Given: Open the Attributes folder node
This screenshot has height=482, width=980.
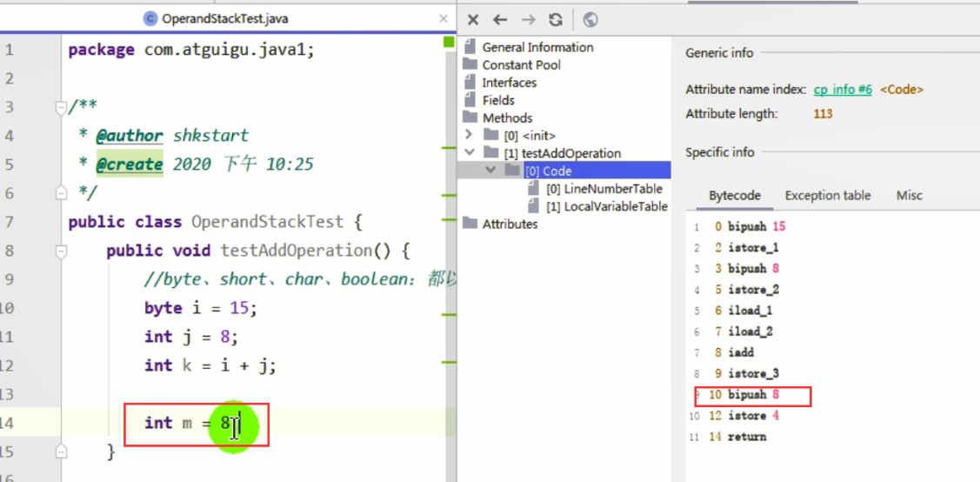Looking at the screenshot, I should point(510,224).
